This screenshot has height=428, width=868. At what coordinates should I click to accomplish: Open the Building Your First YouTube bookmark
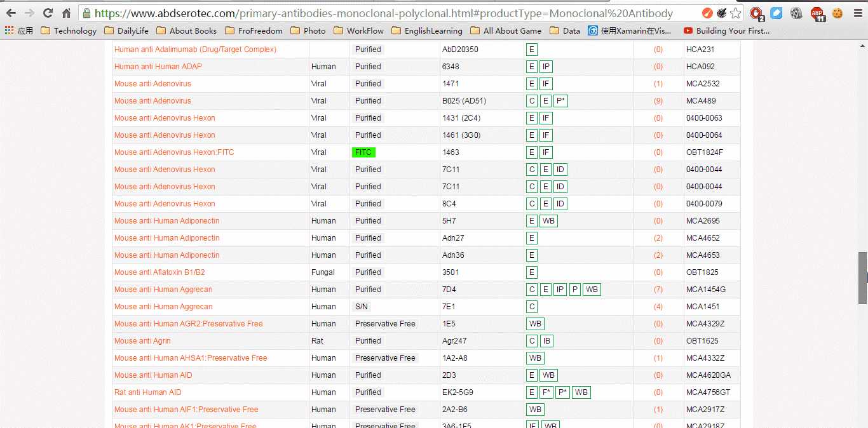click(726, 30)
